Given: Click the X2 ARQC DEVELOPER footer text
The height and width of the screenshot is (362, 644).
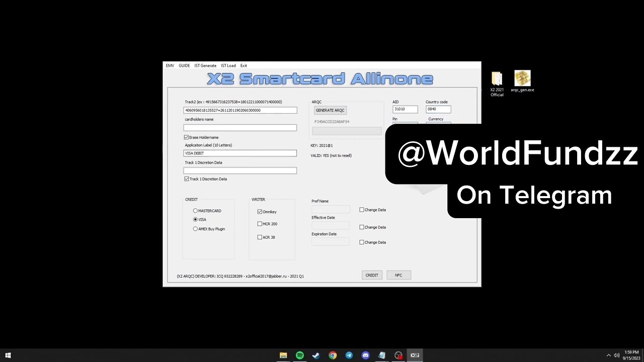Looking at the screenshot, I should tap(240, 276).
